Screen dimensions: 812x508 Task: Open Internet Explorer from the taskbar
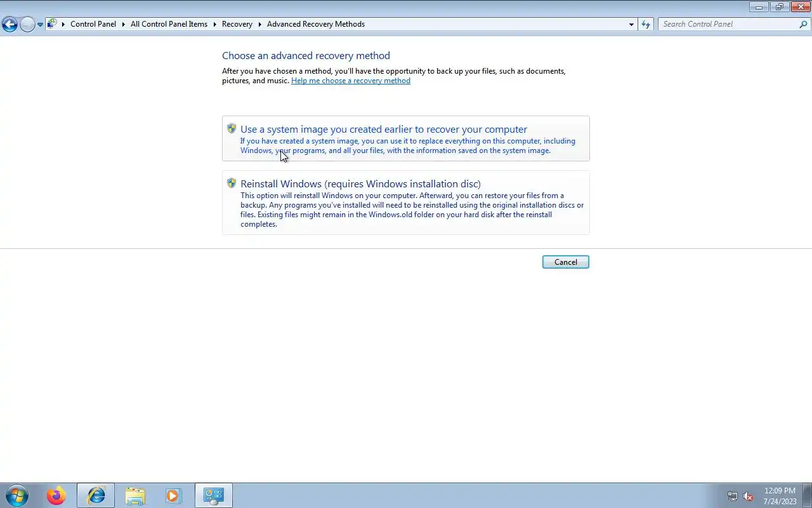pyautogui.click(x=96, y=495)
